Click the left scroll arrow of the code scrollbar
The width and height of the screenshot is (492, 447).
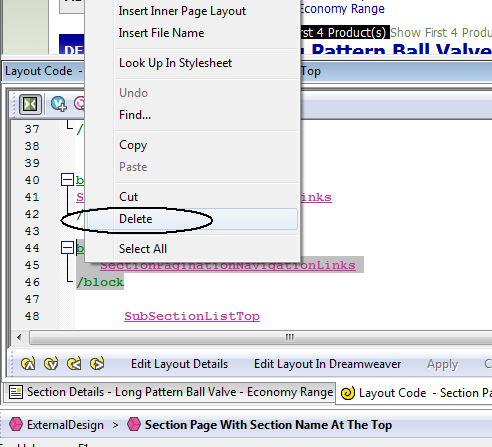[x=19, y=337]
